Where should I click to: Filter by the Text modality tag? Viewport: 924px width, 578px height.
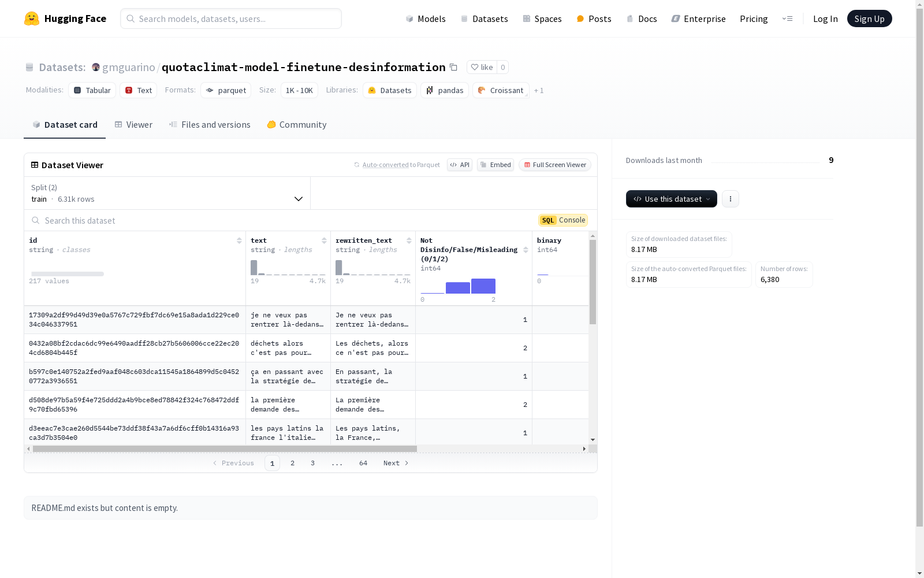pos(139,90)
